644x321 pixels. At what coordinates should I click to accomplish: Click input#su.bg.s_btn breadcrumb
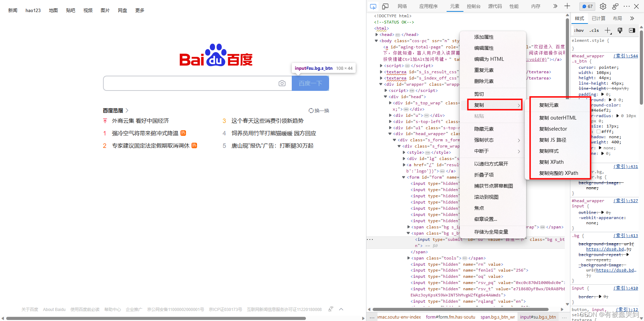click(538, 317)
